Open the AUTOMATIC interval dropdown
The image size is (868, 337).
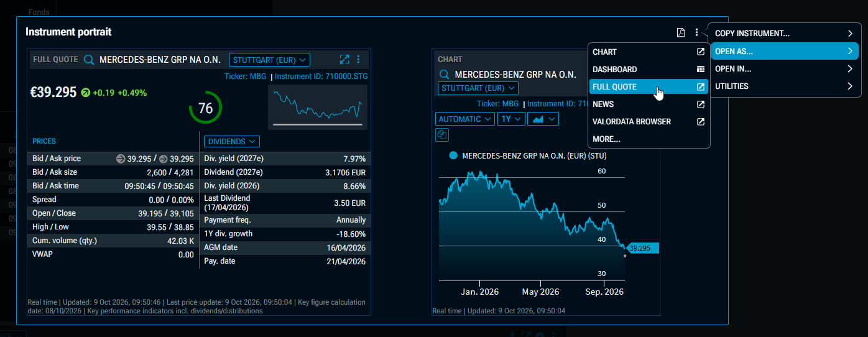pyautogui.click(x=466, y=119)
